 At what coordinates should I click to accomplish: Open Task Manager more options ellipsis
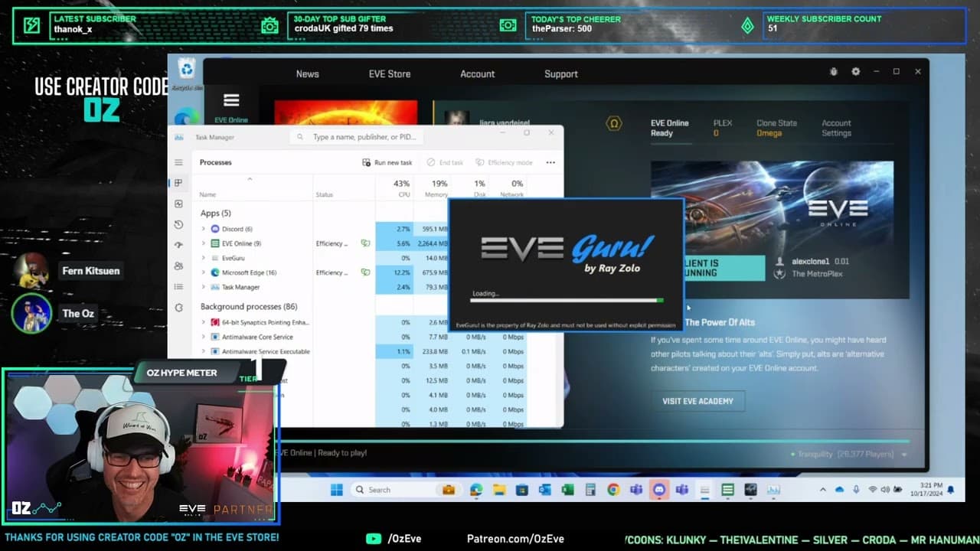pos(550,162)
